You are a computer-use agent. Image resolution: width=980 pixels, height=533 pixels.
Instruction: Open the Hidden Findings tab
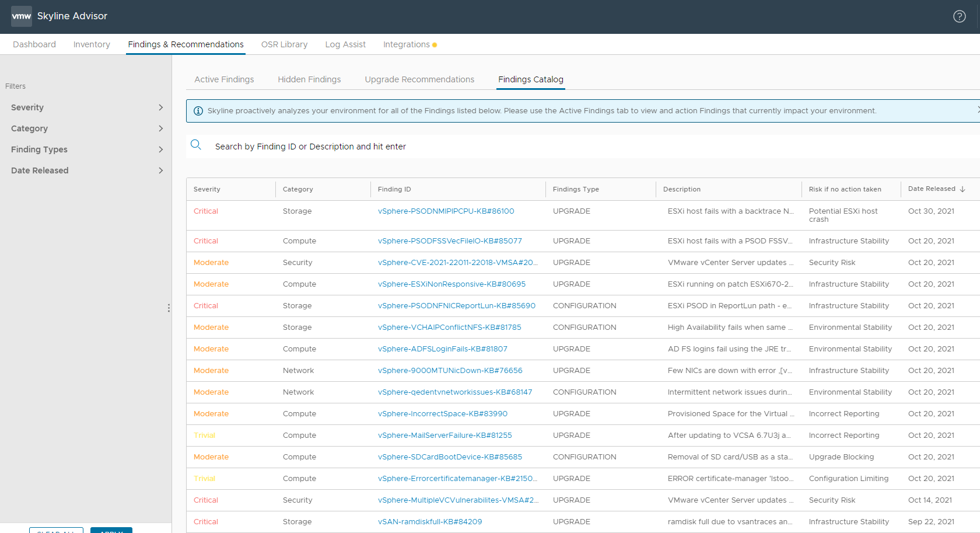pyautogui.click(x=309, y=79)
